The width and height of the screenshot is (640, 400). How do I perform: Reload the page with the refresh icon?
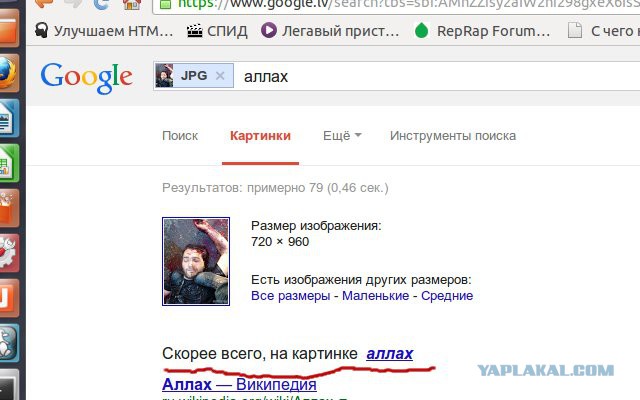[101, 4]
